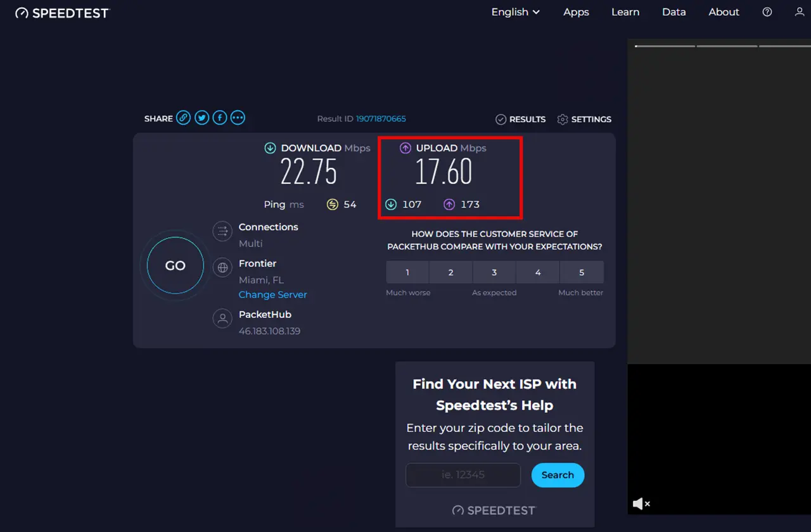Viewport: 811px width, 532px height.
Task: Share result on Facebook
Action: 220,118
